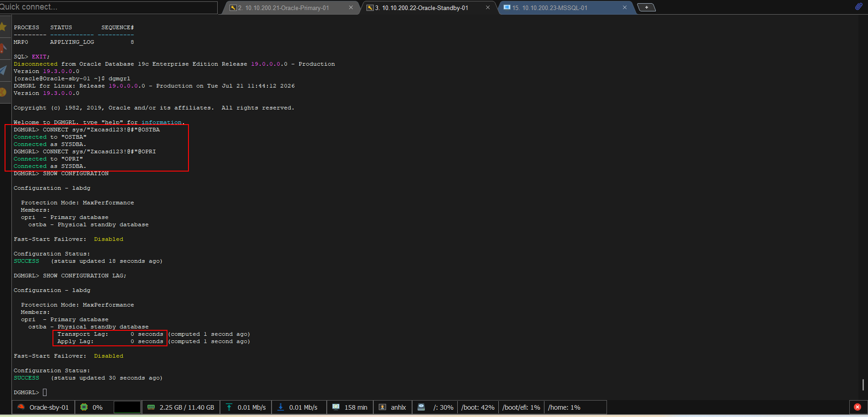Click the magenta EXIT command text
This screenshot has height=417, width=868.
[x=39, y=57]
